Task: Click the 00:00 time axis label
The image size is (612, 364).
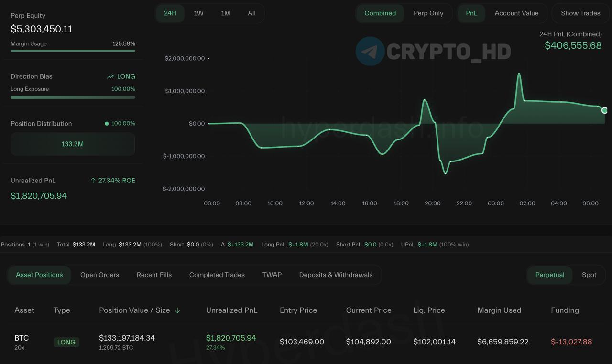Action: tap(496, 203)
